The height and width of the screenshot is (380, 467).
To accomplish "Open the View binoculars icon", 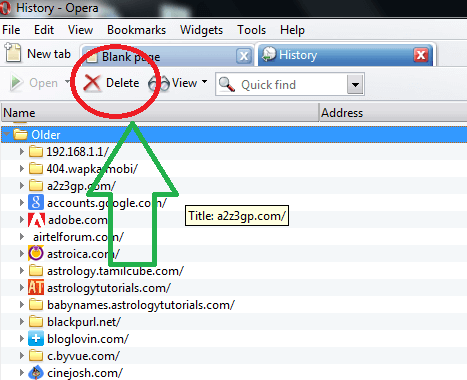I will [159, 83].
